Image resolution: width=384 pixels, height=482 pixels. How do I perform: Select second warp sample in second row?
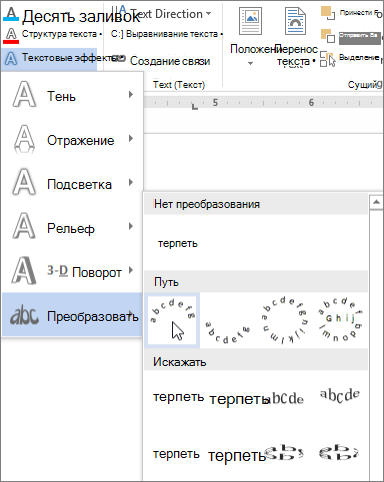click(x=236, y=455)
